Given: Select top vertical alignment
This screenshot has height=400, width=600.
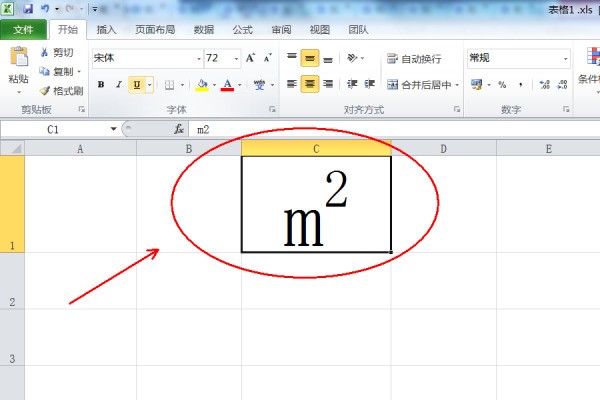Looking at the screenshot, I should point(292,58).
